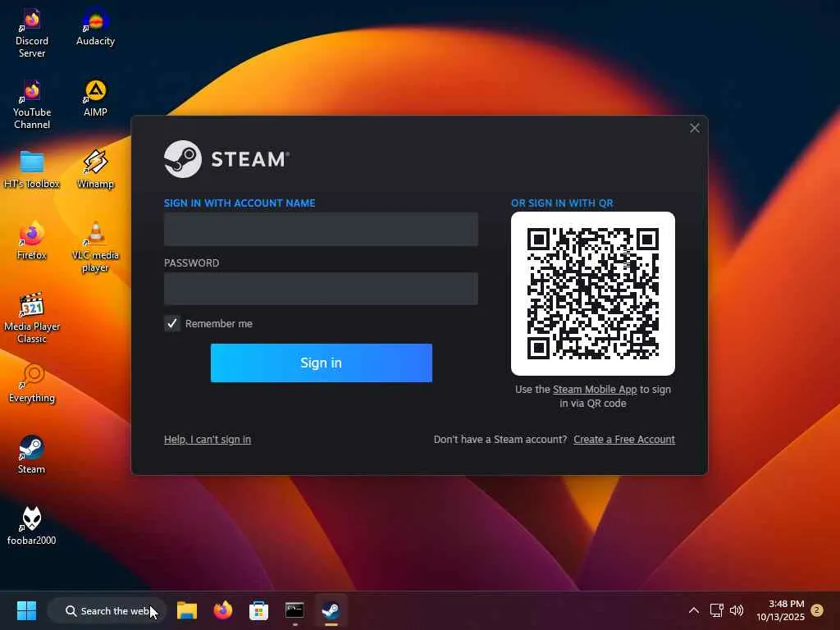Click the 'OR SIGN IN WITH QR' heading
The height and width of the screenshot is (630, 840).
click(x=562, y=203)
